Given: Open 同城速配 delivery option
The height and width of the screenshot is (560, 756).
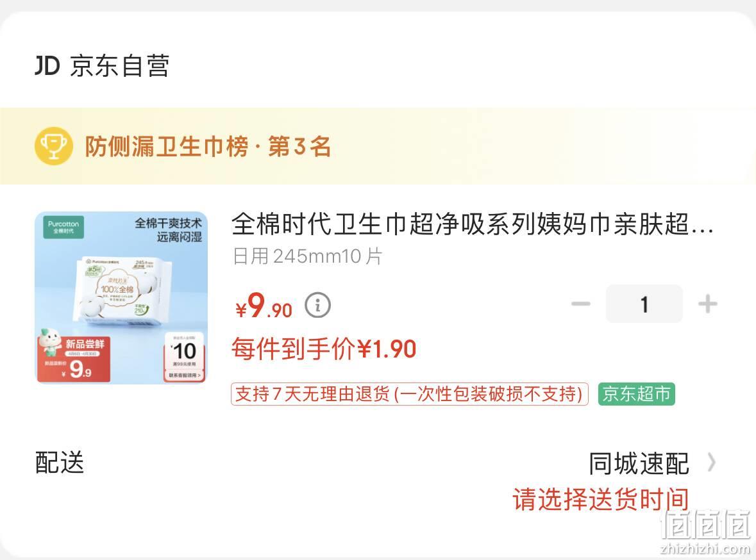Looking at the screenshot, I should [639, 464].
